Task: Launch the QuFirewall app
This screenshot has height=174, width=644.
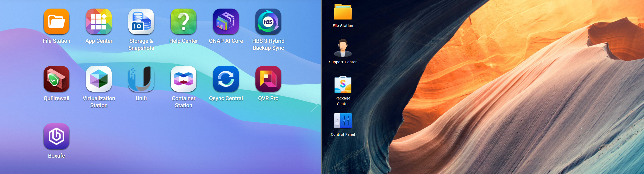Action: pos(56,79)
